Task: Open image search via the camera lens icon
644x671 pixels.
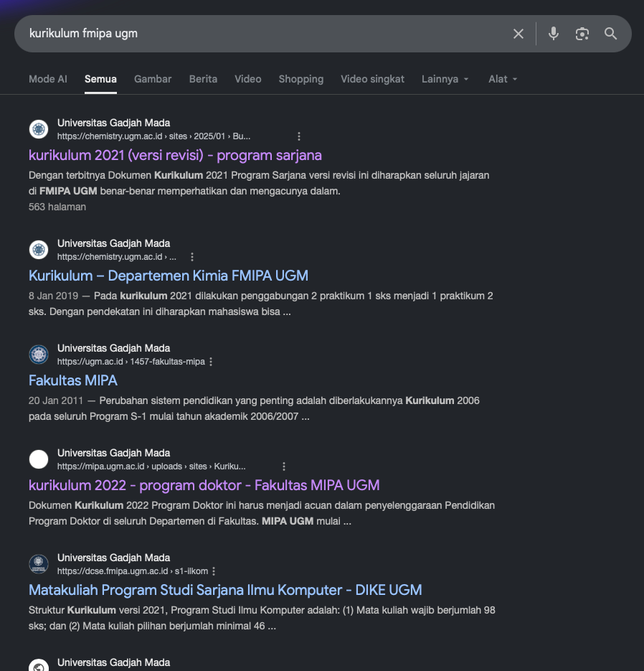Action: tap(582, 34)
